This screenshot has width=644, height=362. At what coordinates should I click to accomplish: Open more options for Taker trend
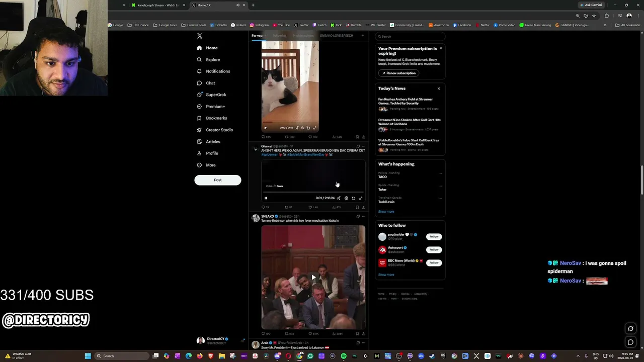pyautogui.click(x=440, y=186)
